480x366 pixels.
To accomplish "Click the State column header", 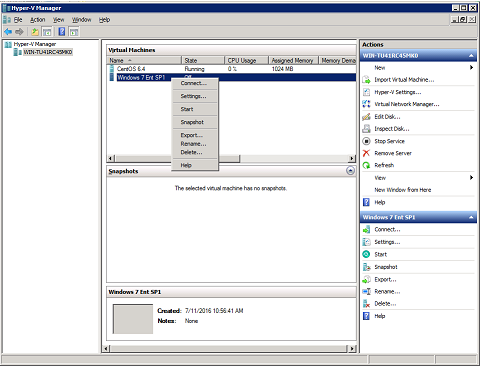I will point(203,60).
